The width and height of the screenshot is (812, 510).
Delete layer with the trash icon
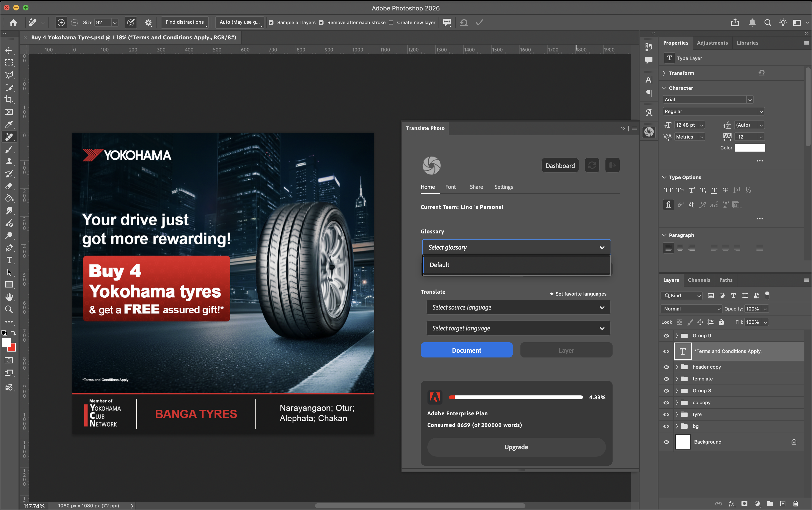[795, 504]
